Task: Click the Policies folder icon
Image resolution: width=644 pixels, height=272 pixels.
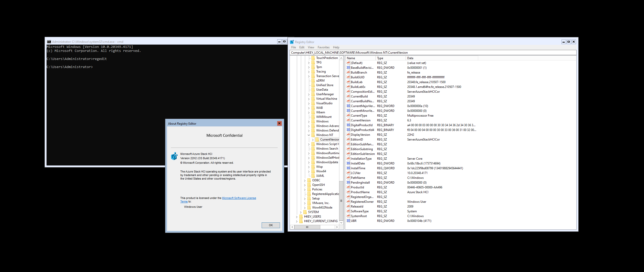Action: [309, 189]
